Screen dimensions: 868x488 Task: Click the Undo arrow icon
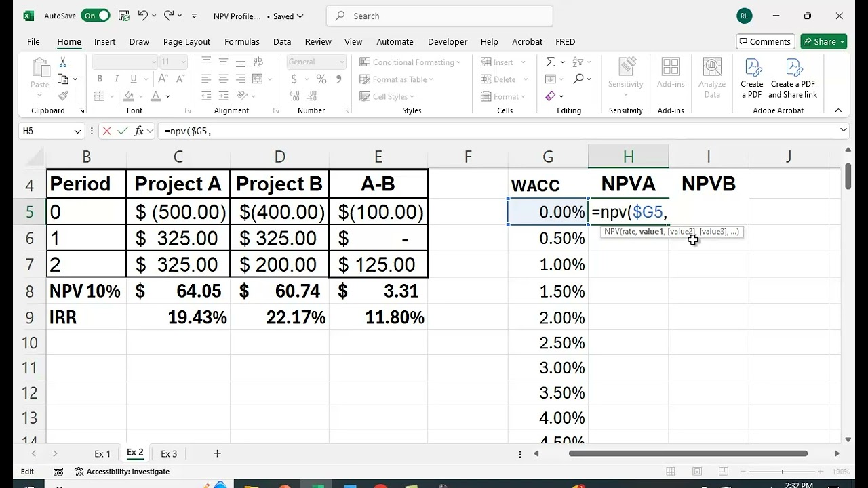pos(142,16)
